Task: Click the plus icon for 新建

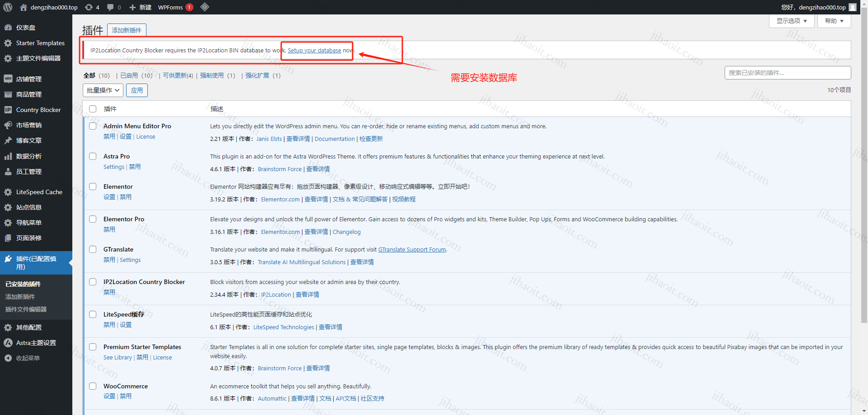Action: click(x=132, y=7)
